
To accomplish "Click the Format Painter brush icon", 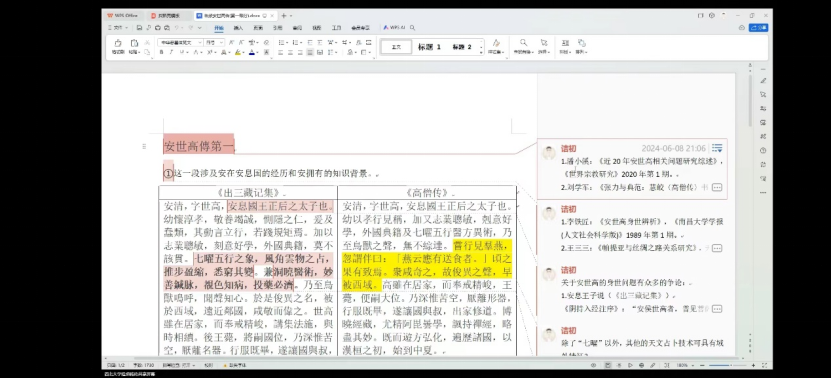I will tap(118, 42).
